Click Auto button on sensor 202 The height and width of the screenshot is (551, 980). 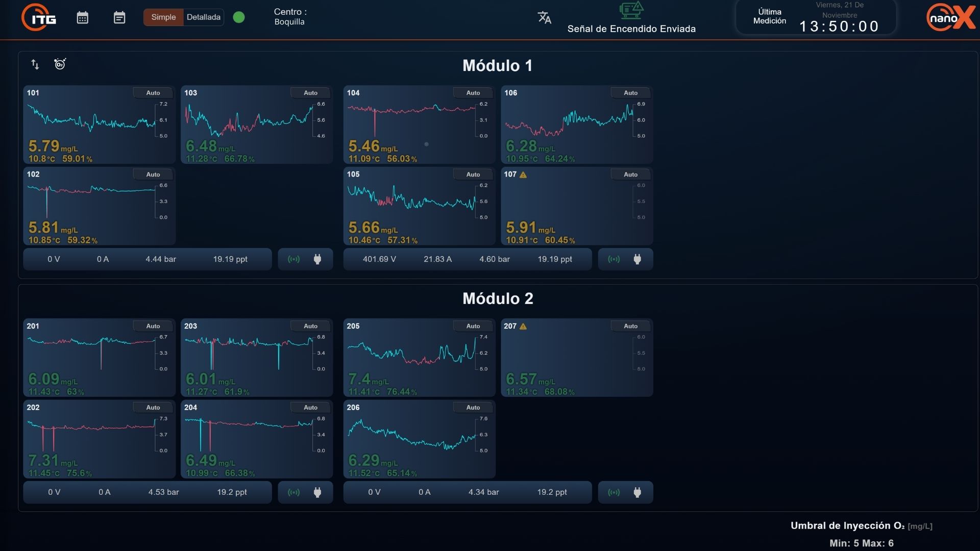[153, 408]
